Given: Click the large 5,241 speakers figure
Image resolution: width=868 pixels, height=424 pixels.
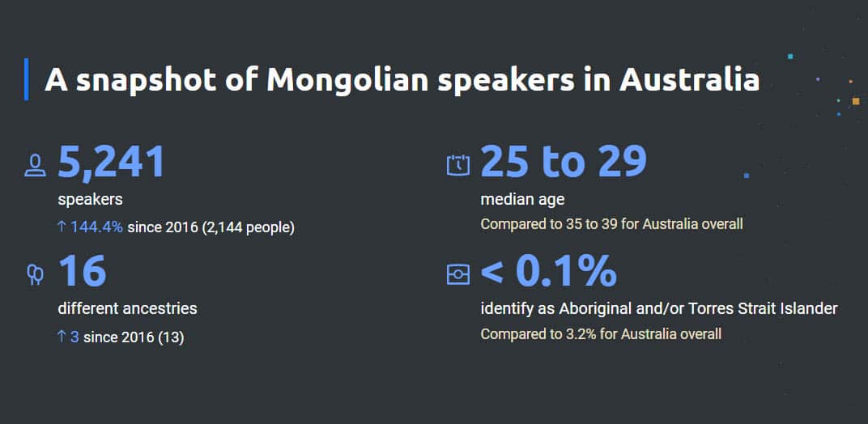Looking at the screenshot, I should [x=112, y=161].
